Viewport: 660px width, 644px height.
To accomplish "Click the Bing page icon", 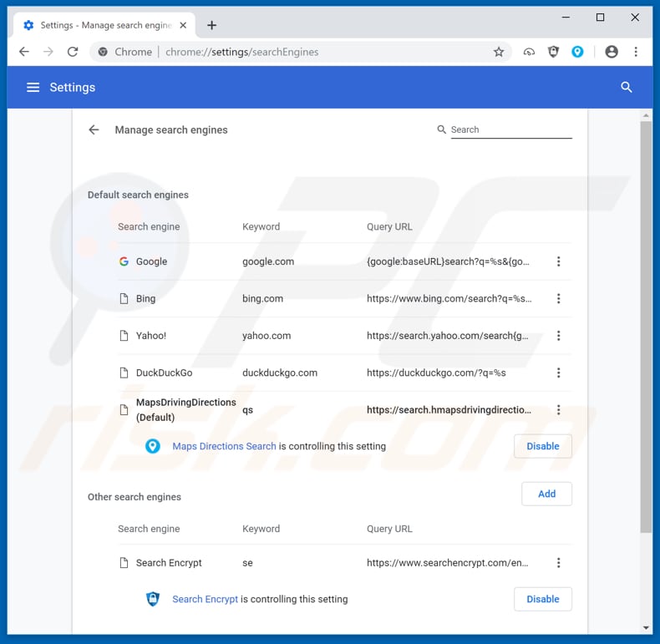I will click(x=124, y=298).
